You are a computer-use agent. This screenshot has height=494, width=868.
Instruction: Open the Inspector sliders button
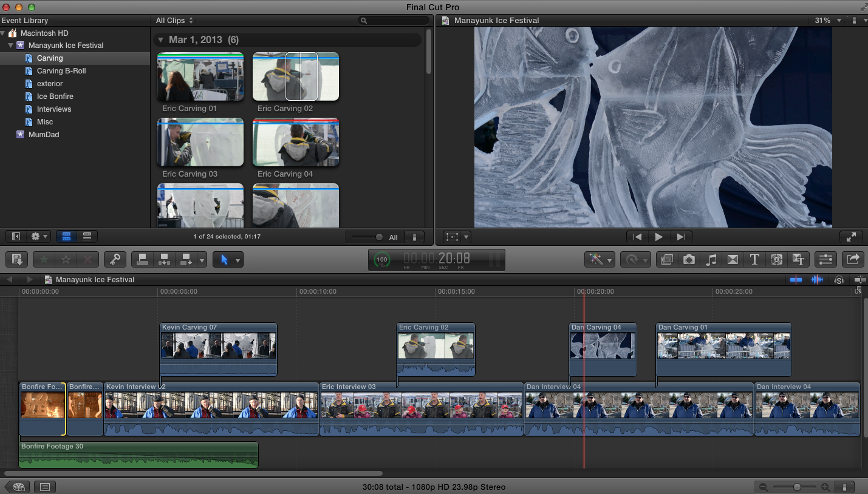click(x=825, y=260)
